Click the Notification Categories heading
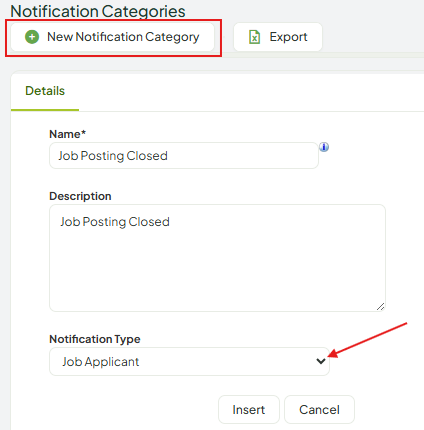 tap(98, 11)
